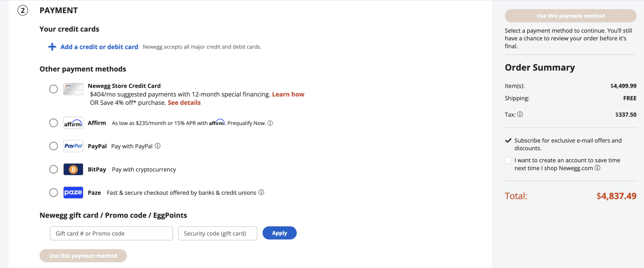644x268 pixels.
Task: Click the Gift card or Promo code field
Action: (111, 233)
